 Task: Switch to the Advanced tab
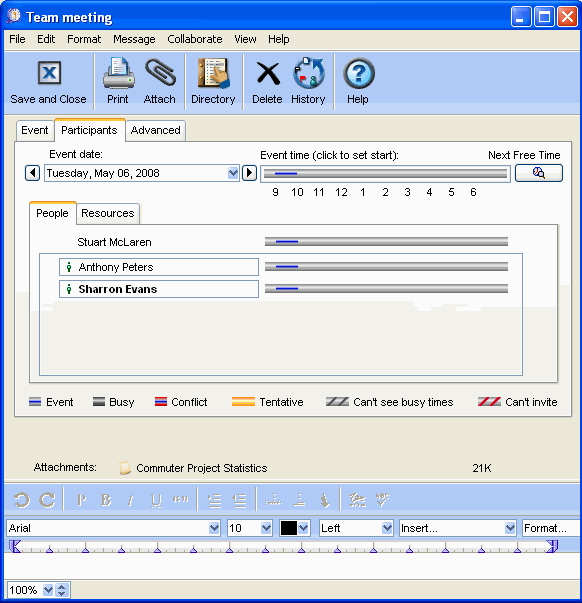pyautogui.click(x=155, y=130)
